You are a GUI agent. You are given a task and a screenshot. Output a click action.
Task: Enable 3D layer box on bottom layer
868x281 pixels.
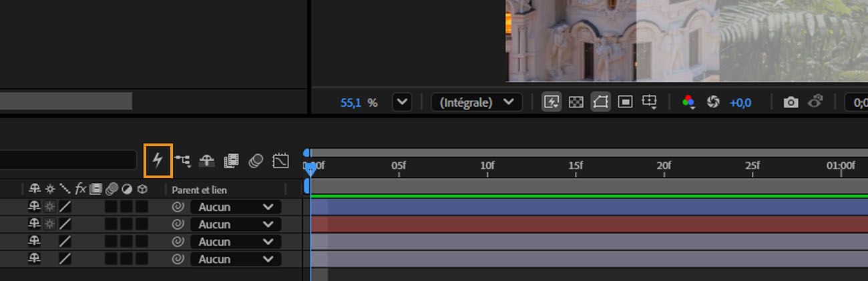tap(142, 259)
